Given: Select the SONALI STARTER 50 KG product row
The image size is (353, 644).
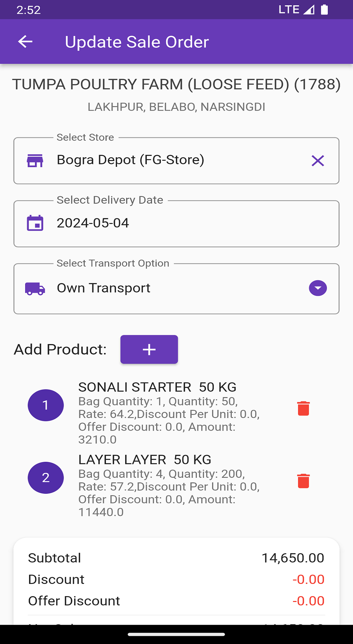Looking at the screenshot, I should [169, 412].
